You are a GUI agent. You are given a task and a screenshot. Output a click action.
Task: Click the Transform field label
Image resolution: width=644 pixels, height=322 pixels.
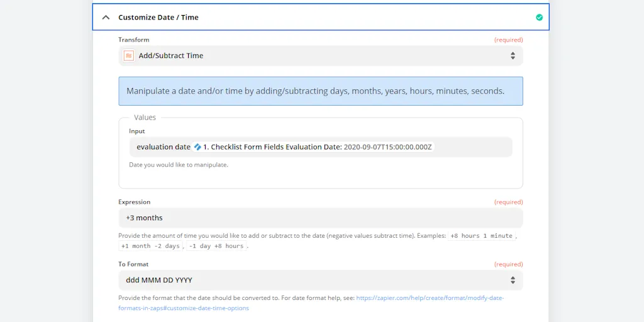pyautogui.click(x=134, y=40)
